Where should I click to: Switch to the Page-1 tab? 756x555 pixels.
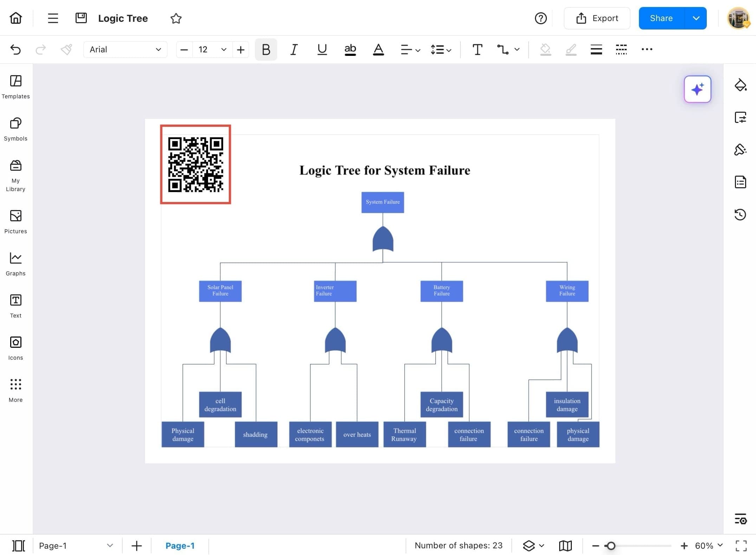(180, 546)
